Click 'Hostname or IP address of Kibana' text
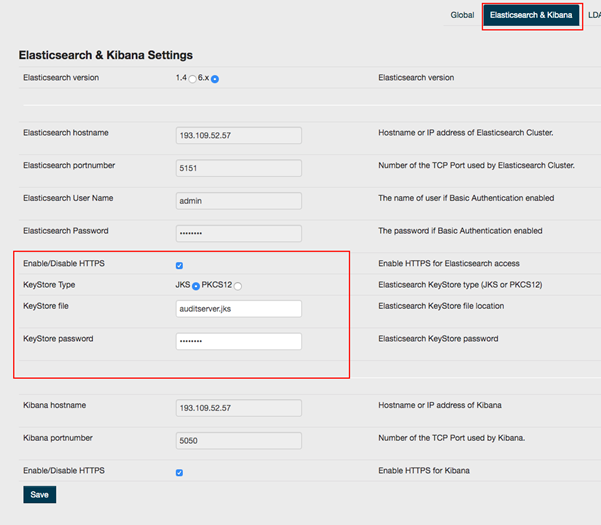Image resolution: width=601 pixels, height=525 pixels. pyautogui.click(x=440, y=405)
